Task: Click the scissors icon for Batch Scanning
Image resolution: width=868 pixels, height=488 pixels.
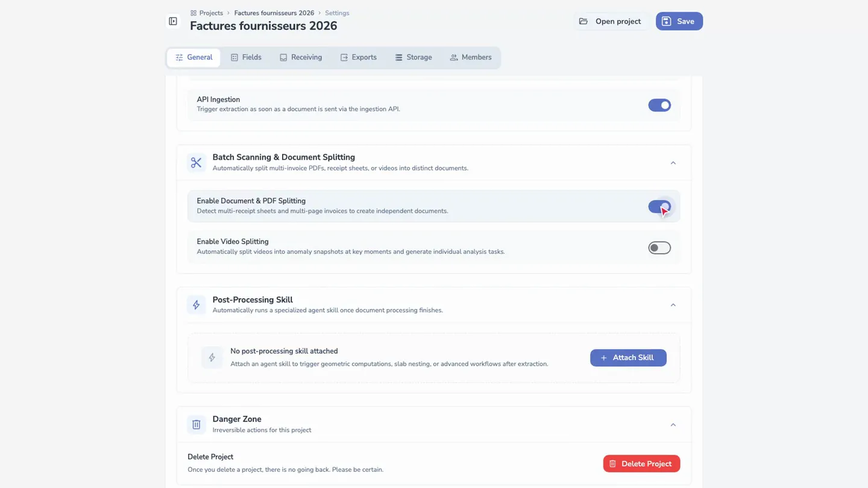Action: point(196,163)
